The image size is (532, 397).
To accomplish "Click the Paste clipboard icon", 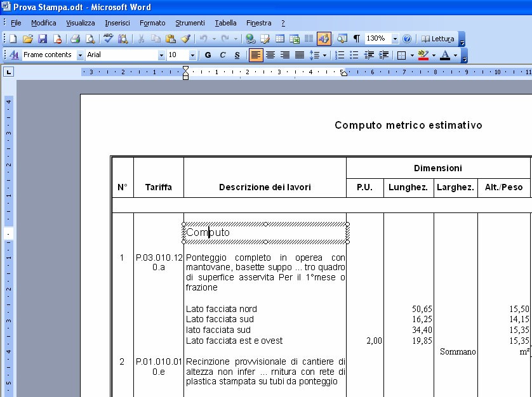I will 170,39.
